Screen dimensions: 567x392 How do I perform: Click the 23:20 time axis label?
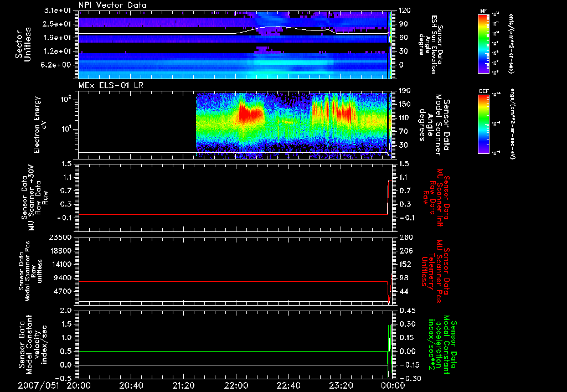click(341, 385)
